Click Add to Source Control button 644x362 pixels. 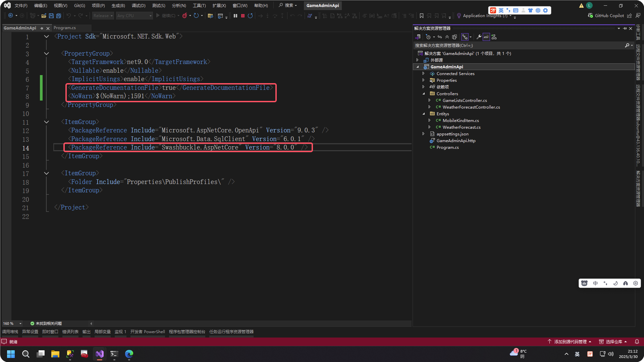click(570, 342)
